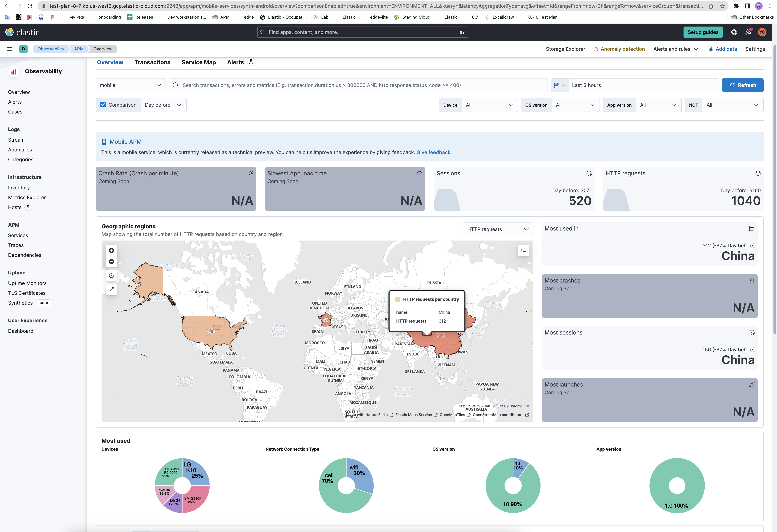Open the help menu
Screen dimensions: 777x532
point(734,32)
